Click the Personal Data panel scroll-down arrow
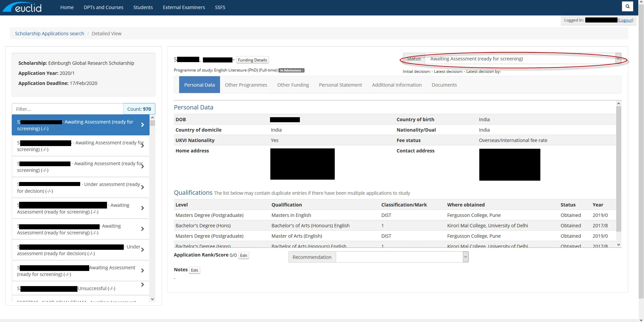The image size is (644, 322). pos(619,245)
